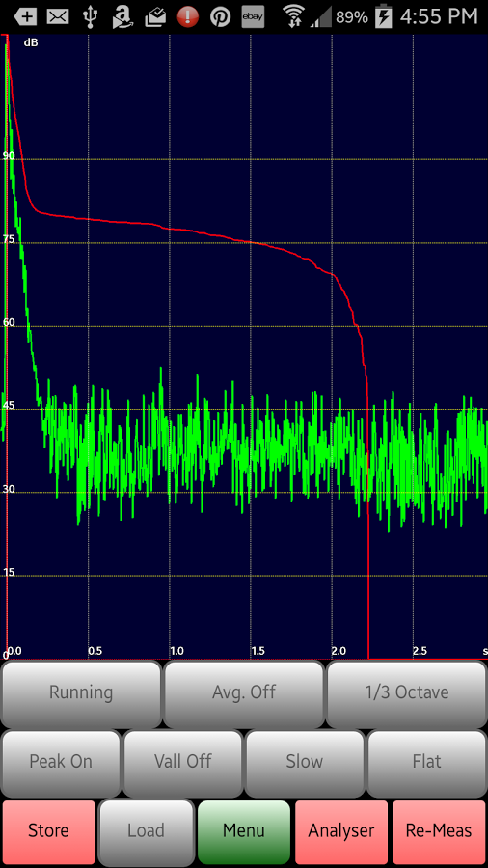Switch to the Analyser view
Viewport: 488px width, 868px height.
click(x=341, y=831)
